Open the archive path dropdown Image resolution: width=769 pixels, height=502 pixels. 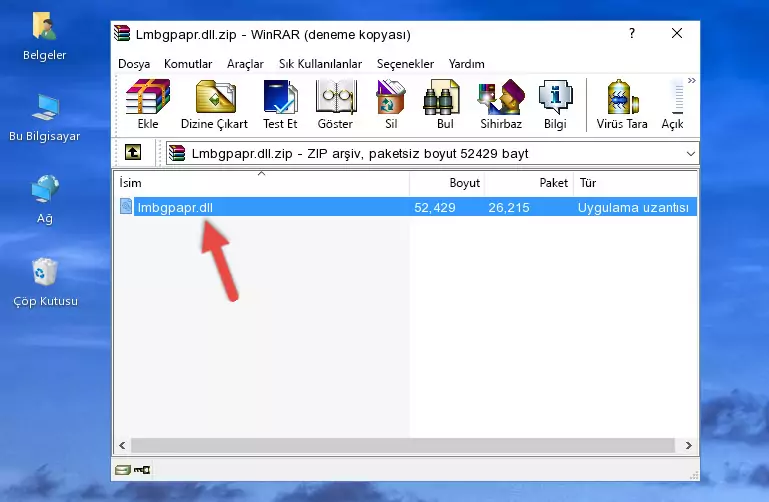(x=691, y=153)
